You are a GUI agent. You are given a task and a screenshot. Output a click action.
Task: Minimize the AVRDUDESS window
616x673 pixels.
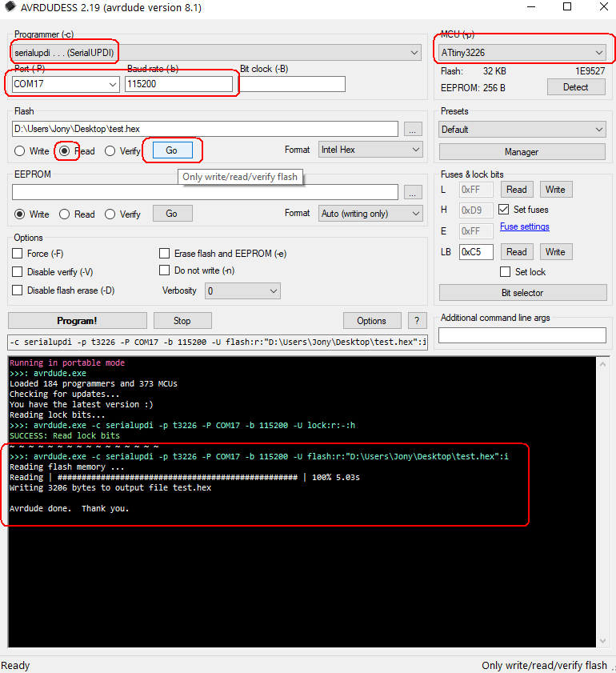531,7
